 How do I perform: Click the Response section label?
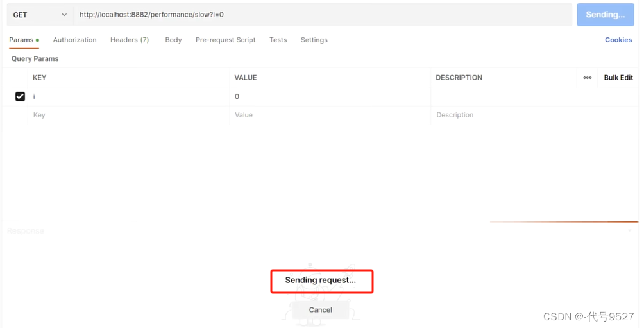[x=26, y=231]
